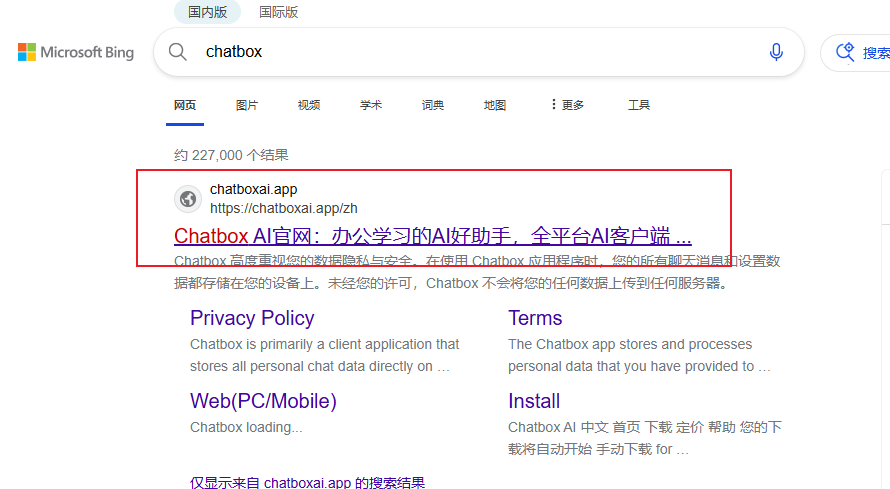Image resolution: width=890 pixels, height=489 pixels.
Task: Open the 图片 tab
Action: coord(247,105)
